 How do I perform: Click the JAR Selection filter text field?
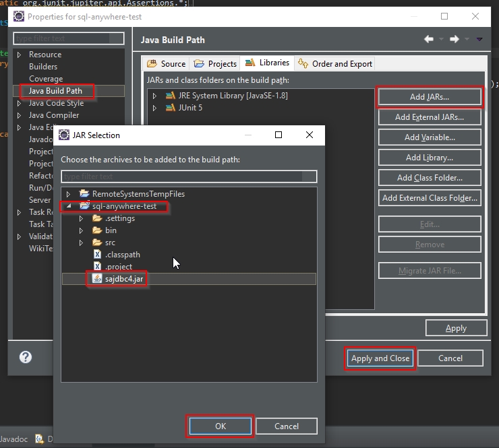[x=189, y=177]
